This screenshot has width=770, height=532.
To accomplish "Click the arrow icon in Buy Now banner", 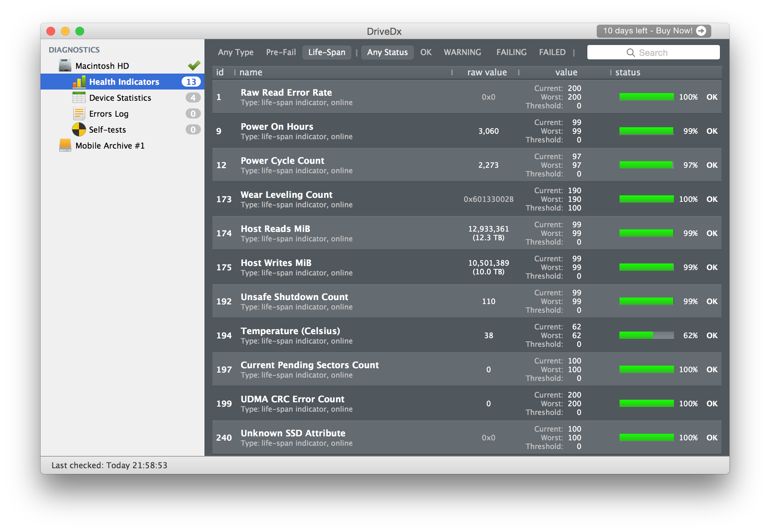I will pyautogui.click(x=701, y=31).
